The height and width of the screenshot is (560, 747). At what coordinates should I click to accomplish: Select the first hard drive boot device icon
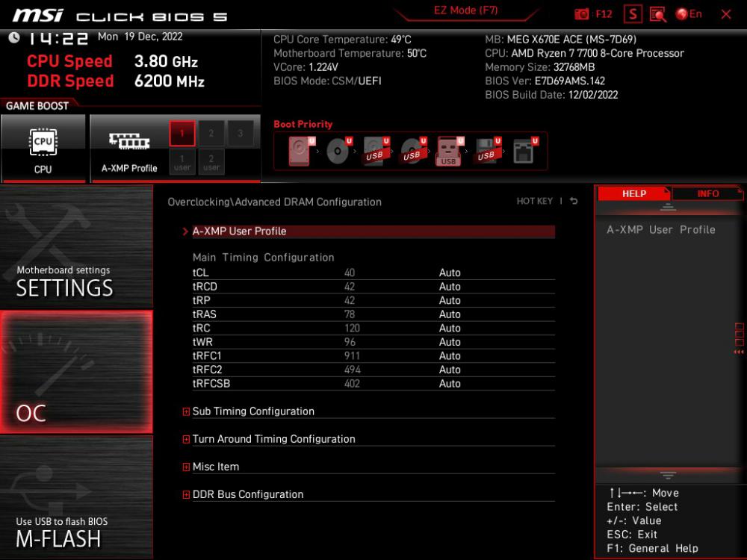pyautogui.click(x=302, y=151)
